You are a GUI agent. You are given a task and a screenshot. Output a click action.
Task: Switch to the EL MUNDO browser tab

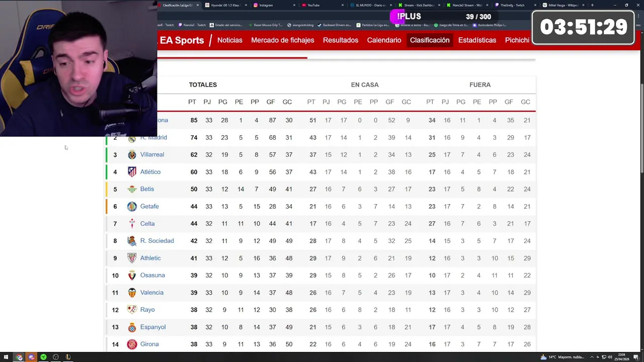point(370,5)
